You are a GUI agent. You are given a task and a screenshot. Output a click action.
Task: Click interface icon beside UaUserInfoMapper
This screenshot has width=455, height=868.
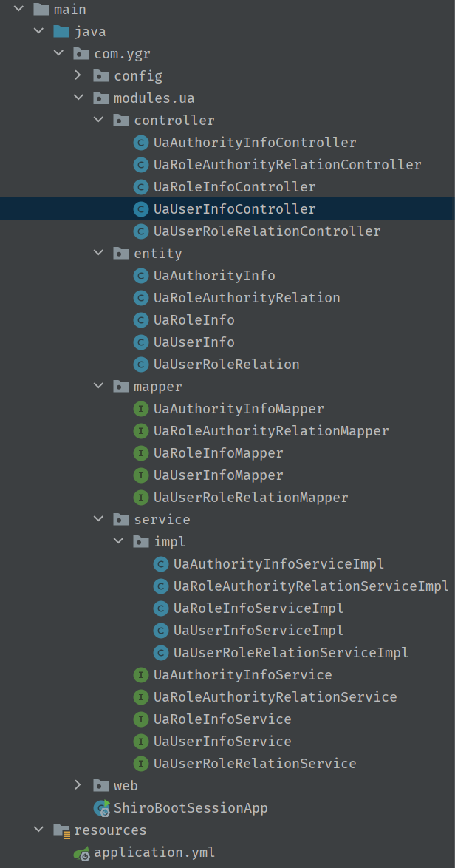tap(141, 475)
